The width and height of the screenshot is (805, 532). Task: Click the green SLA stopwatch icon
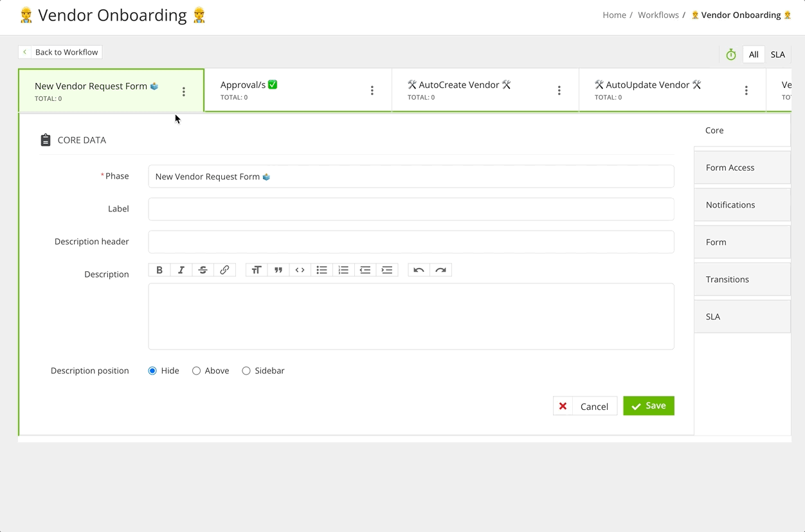pos(731,55)
